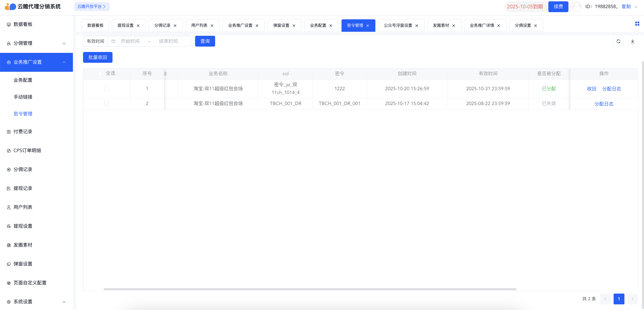644x310 pixels.
Task: Click the horizontal table scrollbar
Action: coord(310,289)
